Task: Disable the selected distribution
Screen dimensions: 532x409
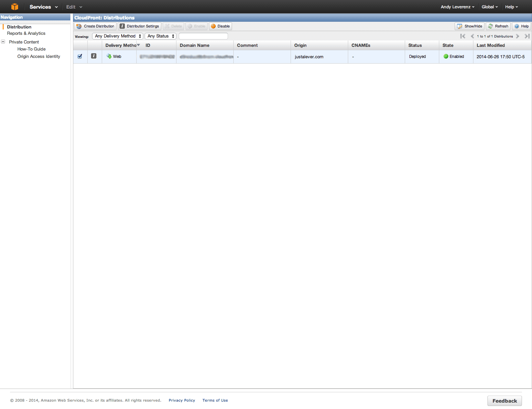Action: 220,26
